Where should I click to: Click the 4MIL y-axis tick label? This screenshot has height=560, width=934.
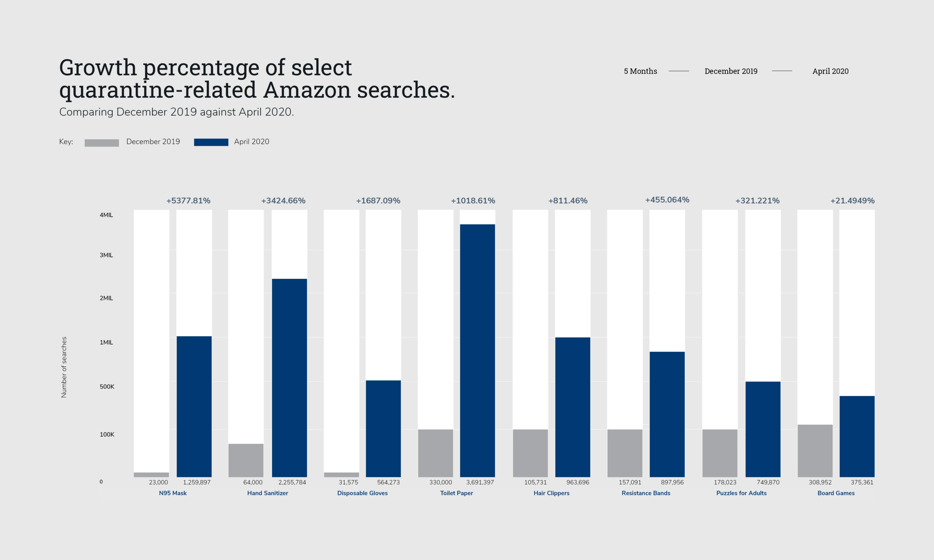106,215
